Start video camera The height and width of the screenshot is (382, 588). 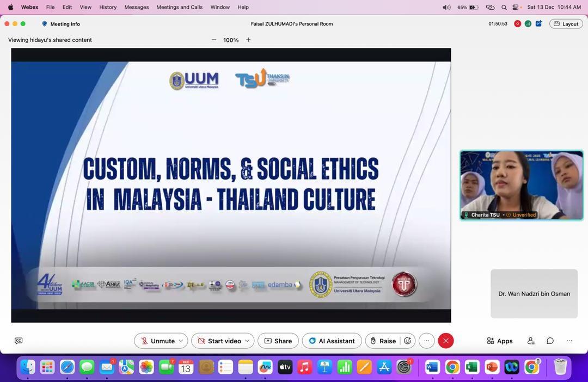pos(219,341)
